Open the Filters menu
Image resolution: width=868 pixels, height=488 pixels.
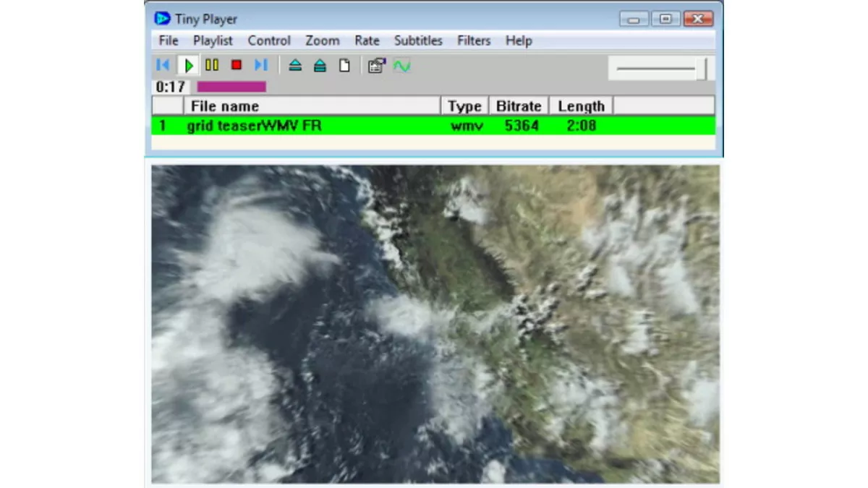(474, 40)
